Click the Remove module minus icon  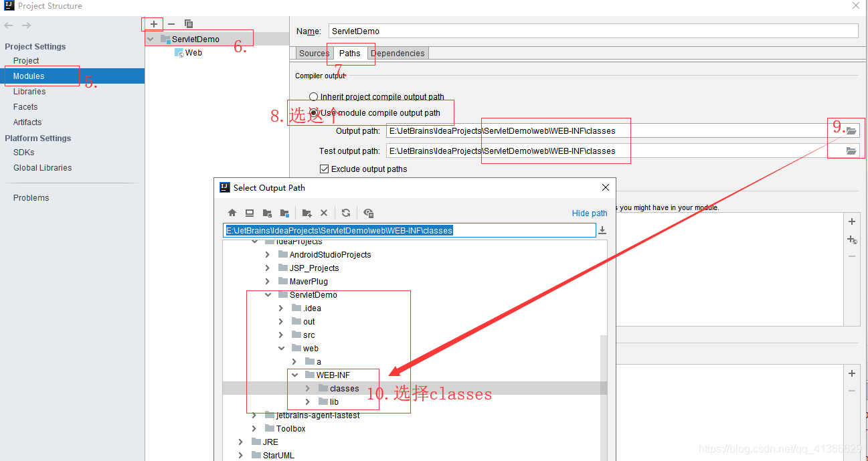[171, 24]
